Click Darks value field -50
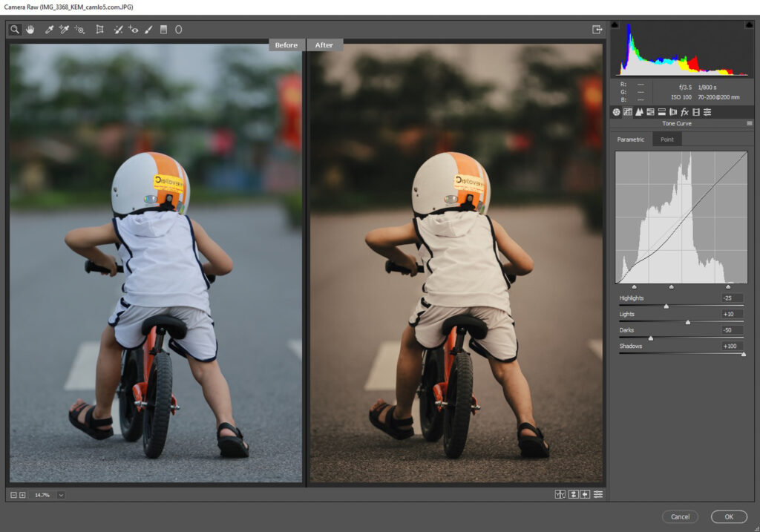 (x=732, y=330)
